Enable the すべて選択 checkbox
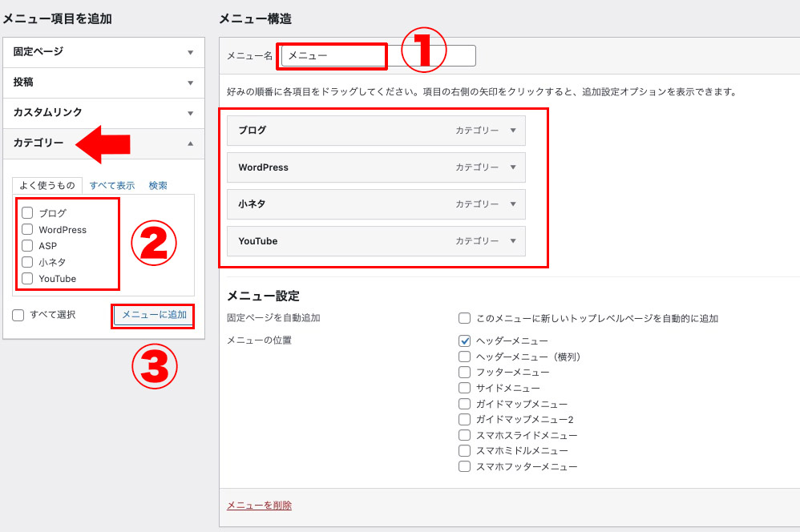This screenshot has height=532, width=800. pyautogui.click(x=18, y=315)
